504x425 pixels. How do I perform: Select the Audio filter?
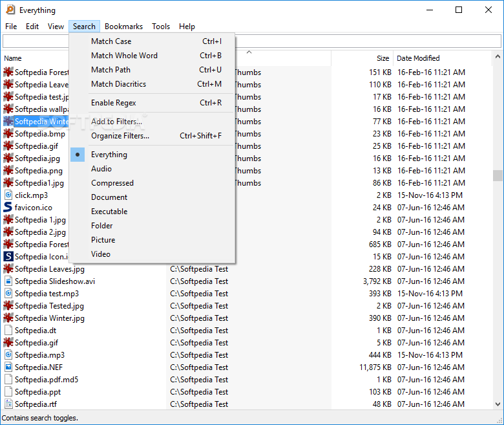click(x=152, y=169)
